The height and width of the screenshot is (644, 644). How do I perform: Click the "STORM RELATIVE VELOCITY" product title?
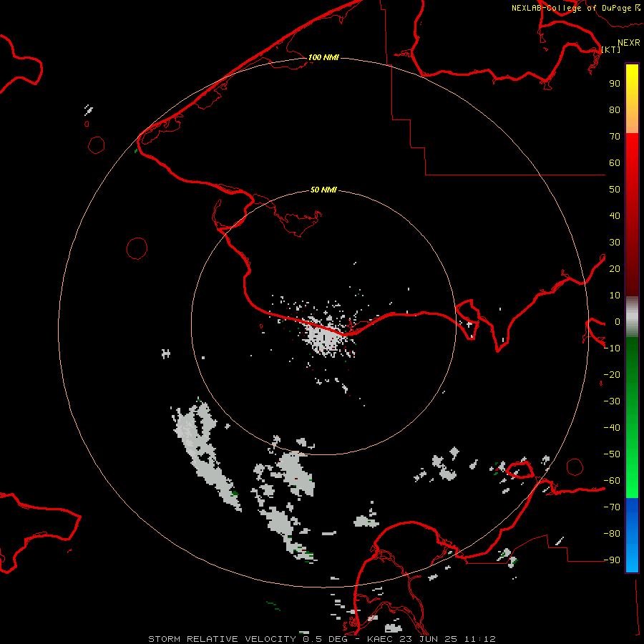[223, 639]
